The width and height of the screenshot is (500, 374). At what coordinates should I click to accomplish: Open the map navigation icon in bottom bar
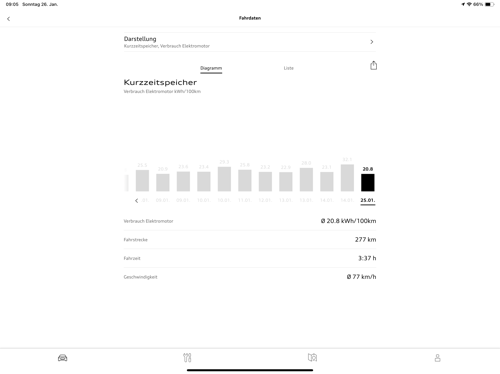(x=312, y=358)
